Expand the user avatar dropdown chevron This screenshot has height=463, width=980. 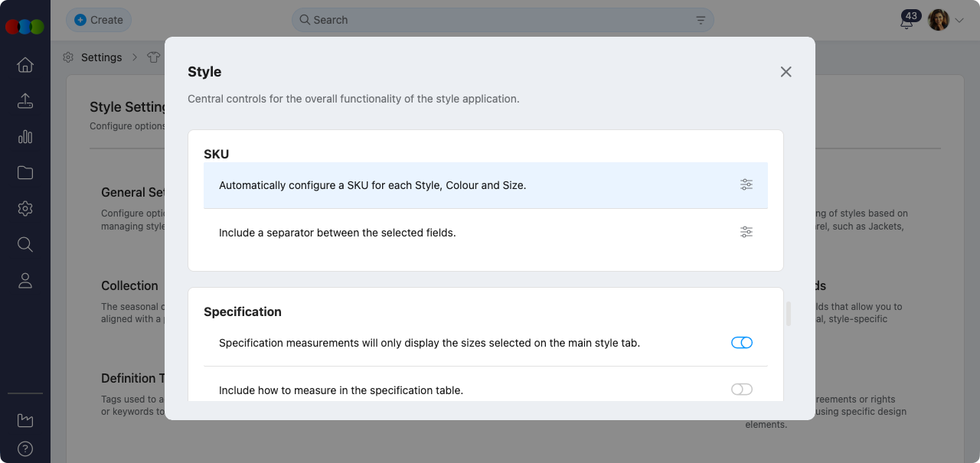click(x=959, y=21)
